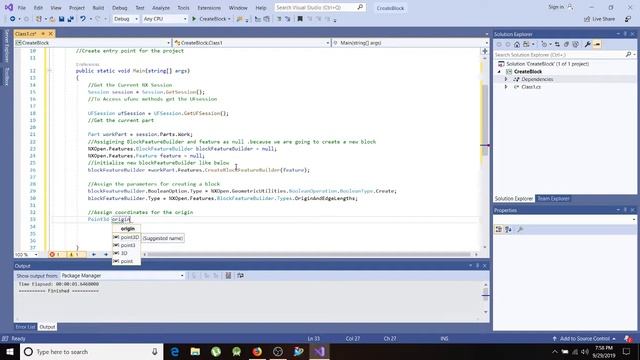
Task: Switch to the Team Explorer tab
Action: (553, 198)
